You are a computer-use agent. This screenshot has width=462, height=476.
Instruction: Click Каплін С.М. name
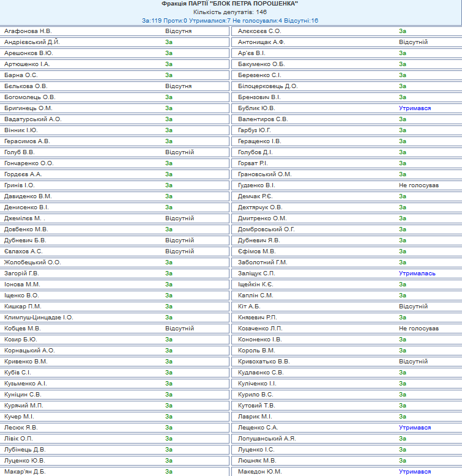(256, 296)
